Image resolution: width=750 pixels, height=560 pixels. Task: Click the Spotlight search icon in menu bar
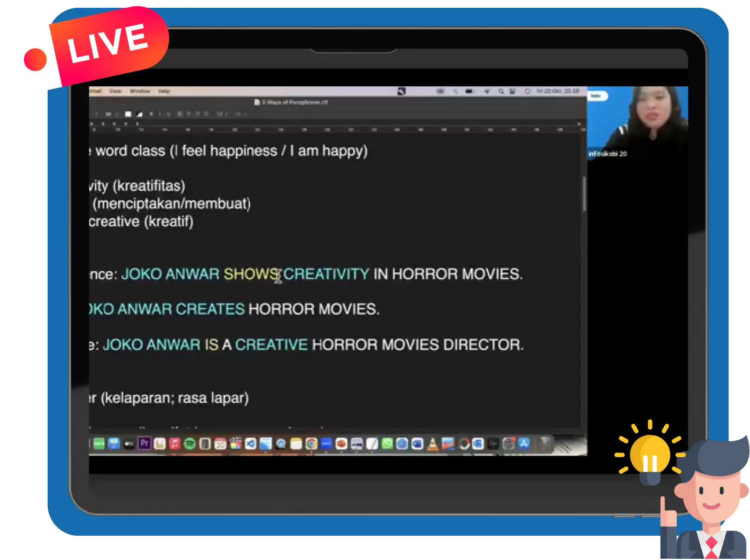coord(501,91)
